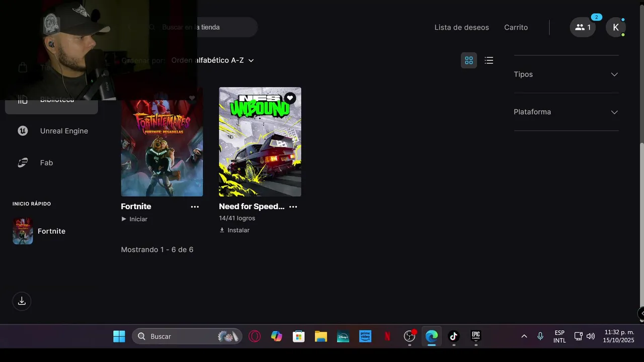Launch Fortnite from Inicio Rápido
Viewport: 644px width, 362px height.
pos(51,231)
